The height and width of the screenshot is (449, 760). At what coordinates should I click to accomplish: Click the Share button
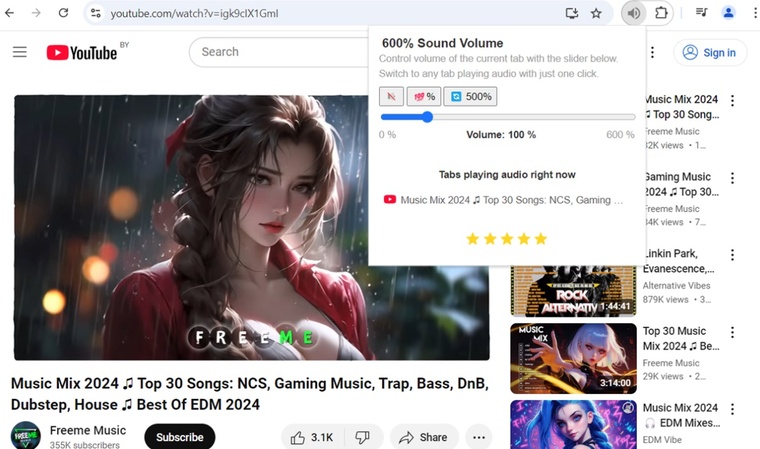(x=424, y=437)
